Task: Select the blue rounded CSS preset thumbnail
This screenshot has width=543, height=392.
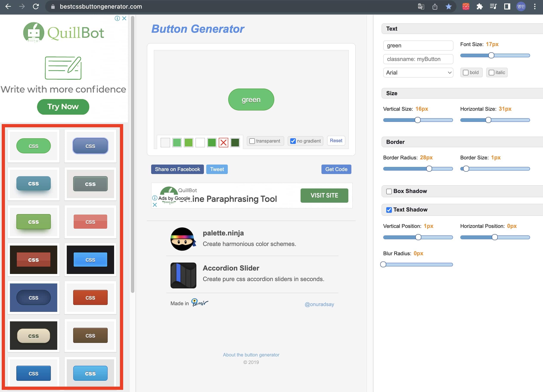Action: pos(90,146)
